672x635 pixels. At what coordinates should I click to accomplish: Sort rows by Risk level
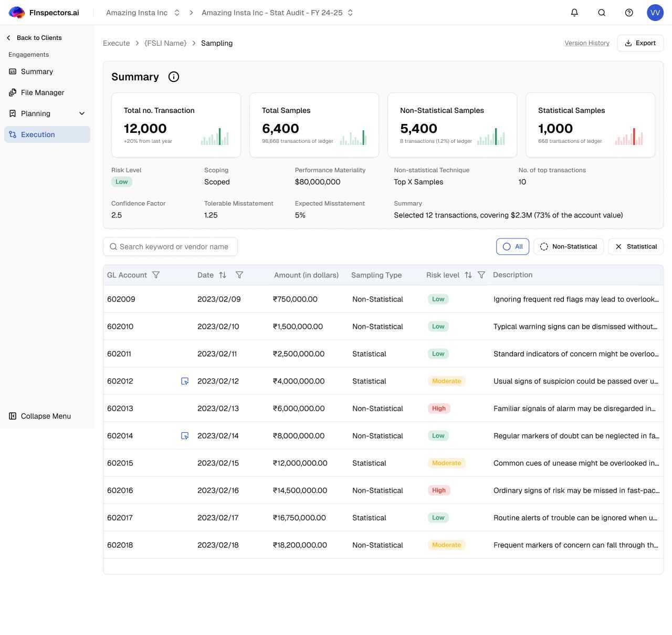tap(468, 275)
